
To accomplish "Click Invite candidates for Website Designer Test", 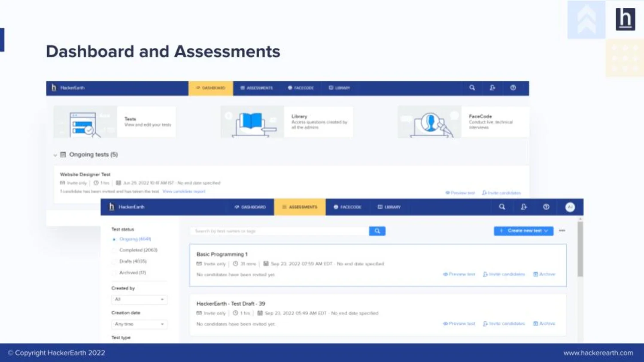I will [501, 193].
